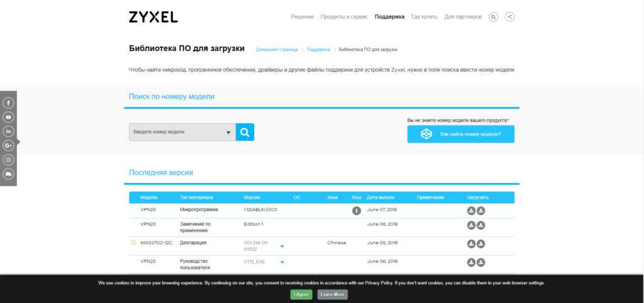This screenshot has width=644, height=303.
Task: Open the model number dropdown arrow
Action: tap(228, 133)
